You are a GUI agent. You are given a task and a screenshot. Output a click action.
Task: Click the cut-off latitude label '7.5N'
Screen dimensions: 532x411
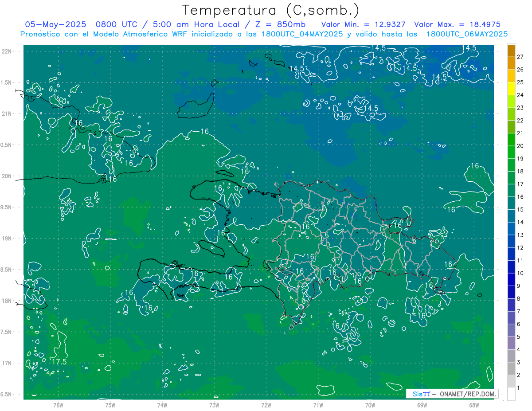pyautogui.click(x=7, y=332)
